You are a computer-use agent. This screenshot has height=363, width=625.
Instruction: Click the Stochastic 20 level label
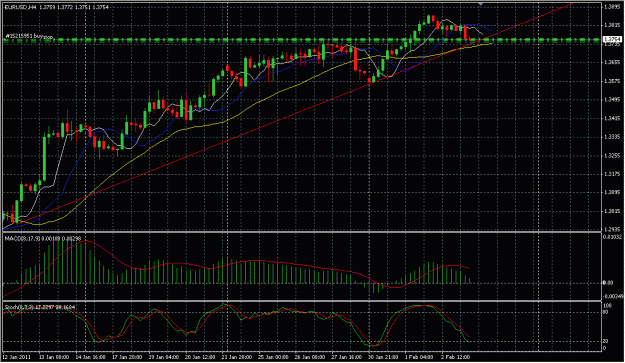[605, 341]
